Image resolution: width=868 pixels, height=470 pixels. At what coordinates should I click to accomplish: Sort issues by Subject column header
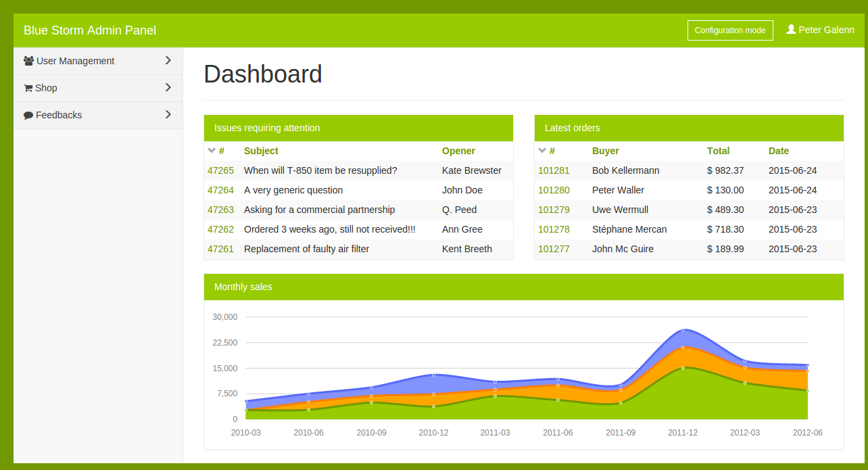click(x=261, y=151)
